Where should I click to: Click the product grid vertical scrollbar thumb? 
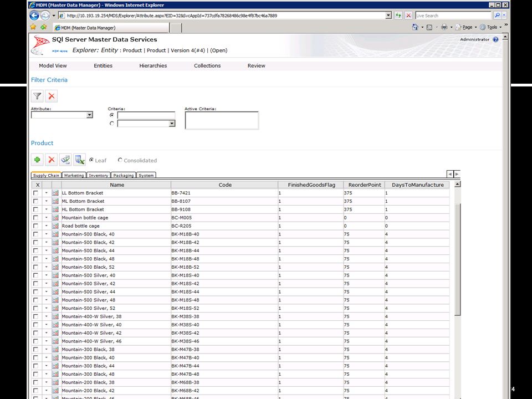coord(458,259)
